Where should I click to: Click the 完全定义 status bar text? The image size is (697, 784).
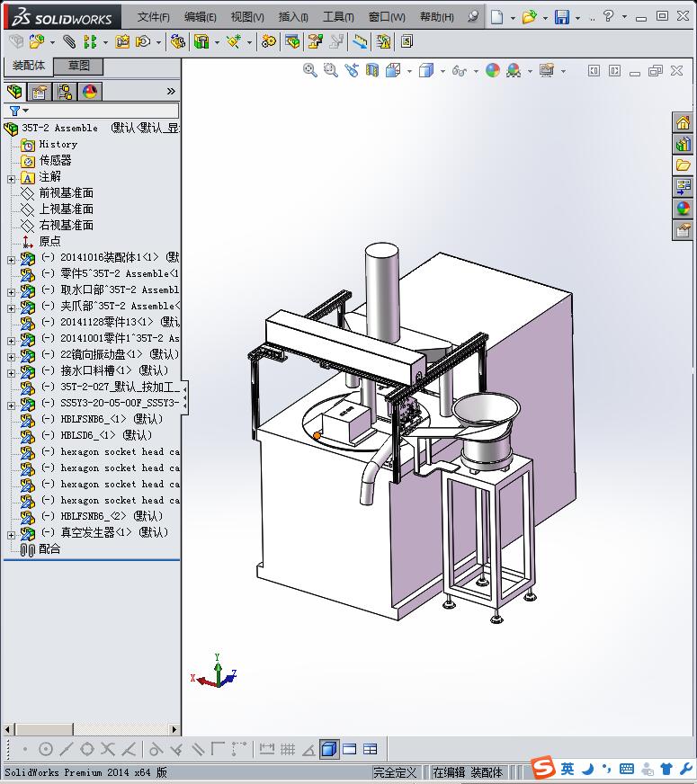coord(395,772)
